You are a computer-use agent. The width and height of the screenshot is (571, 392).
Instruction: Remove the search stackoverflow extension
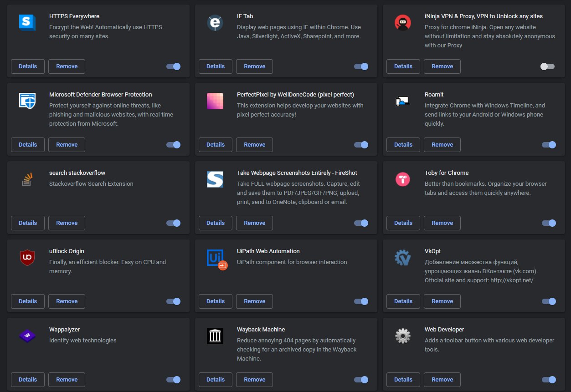point(67,223)
